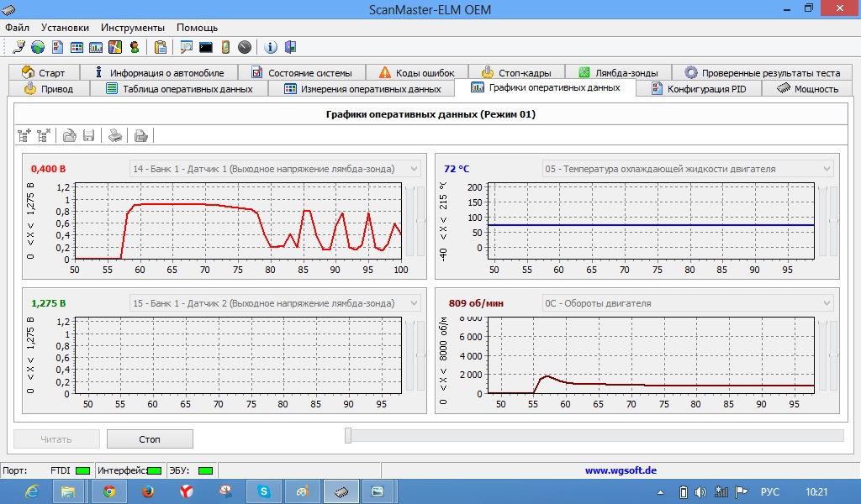Click the blue info icon in toolbar
Screen dimensions: 861x504
(271, 47)
